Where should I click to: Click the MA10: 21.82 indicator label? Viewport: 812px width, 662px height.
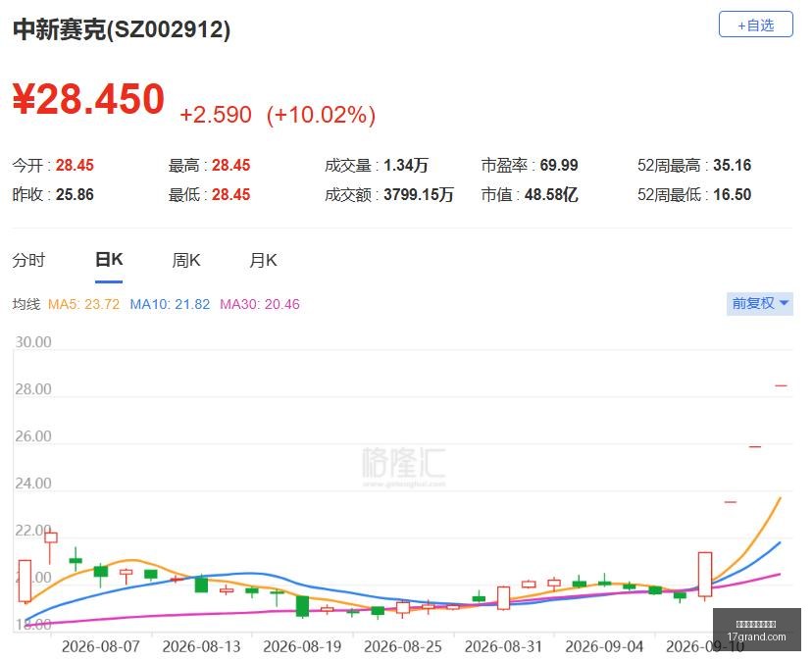[x=170, y=304]
